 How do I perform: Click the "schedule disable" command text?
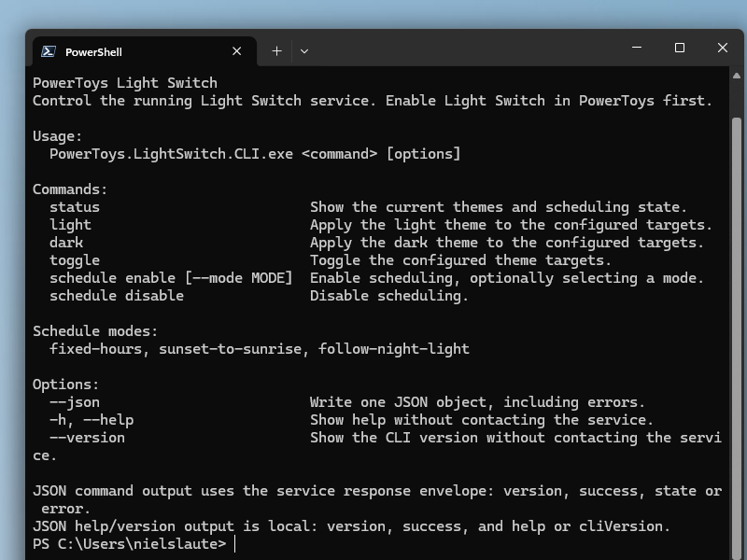point(117,296)
